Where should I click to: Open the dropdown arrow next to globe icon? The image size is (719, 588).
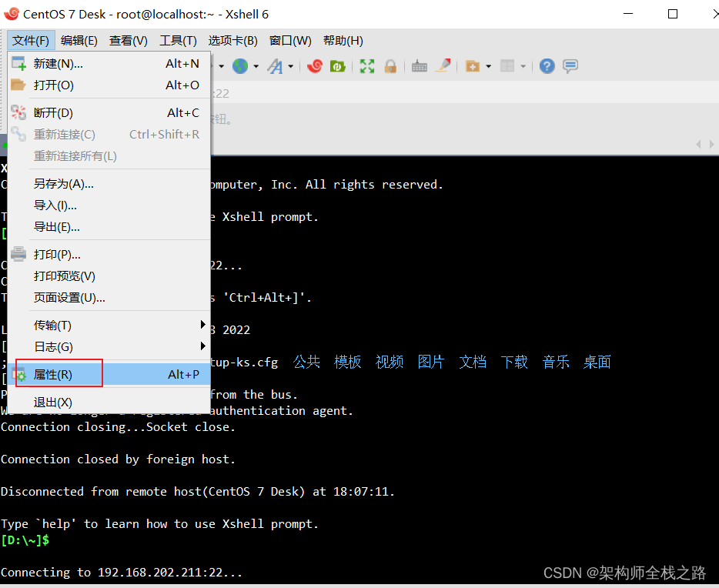click(256, 66)
